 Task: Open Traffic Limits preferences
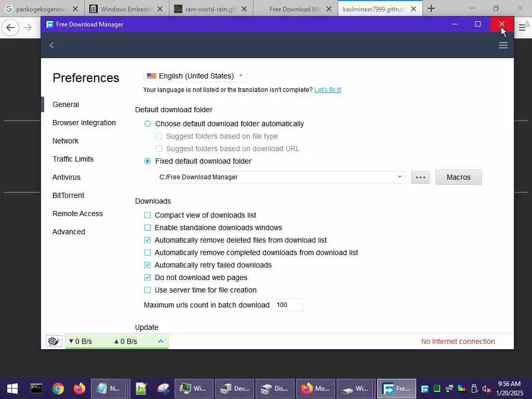pos(73,159)
